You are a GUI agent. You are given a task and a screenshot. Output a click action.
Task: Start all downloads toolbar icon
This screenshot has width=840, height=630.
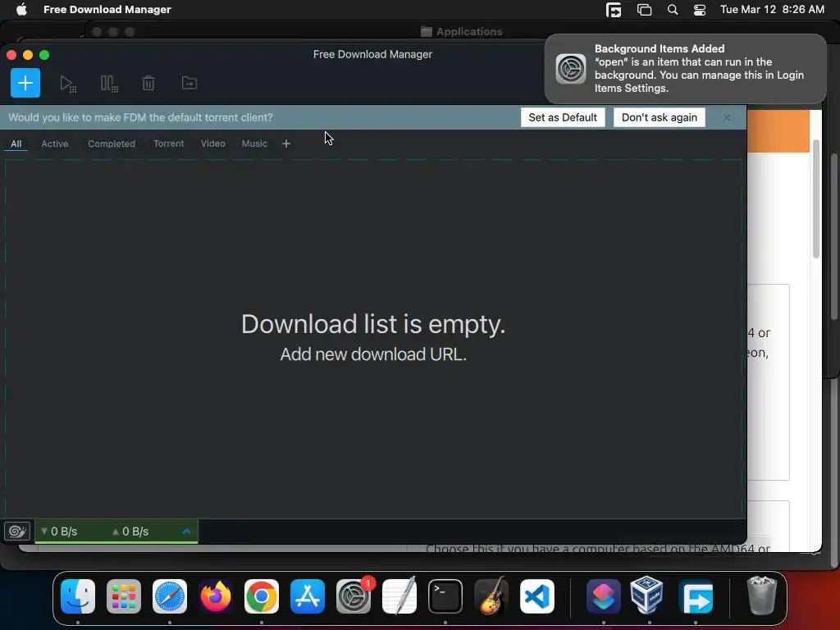68,84
